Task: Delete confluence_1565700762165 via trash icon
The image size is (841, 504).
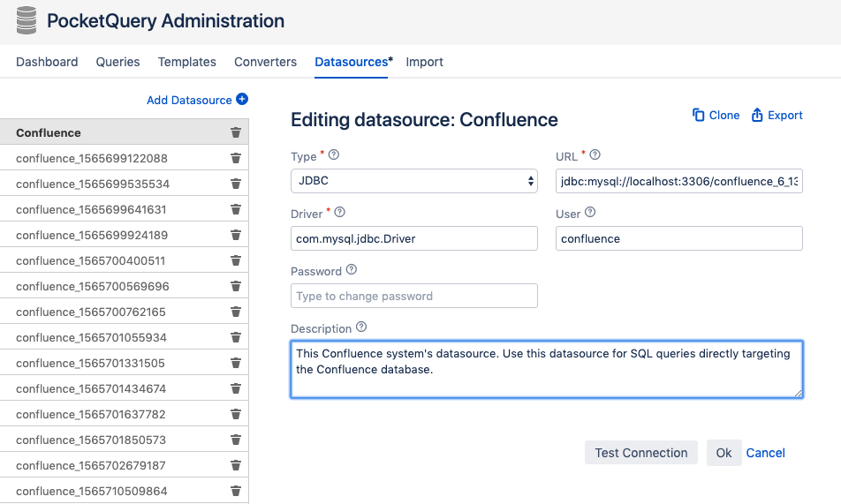Action: coord(236,312)
